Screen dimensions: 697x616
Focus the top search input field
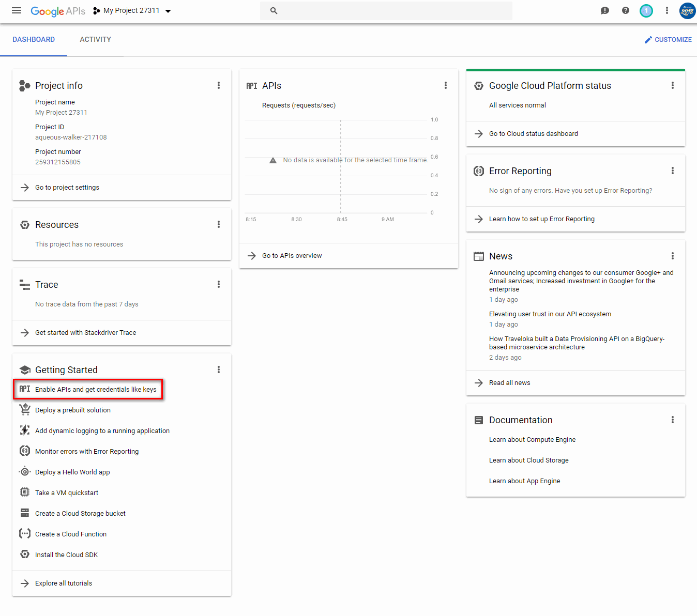[x=386, y=10]
